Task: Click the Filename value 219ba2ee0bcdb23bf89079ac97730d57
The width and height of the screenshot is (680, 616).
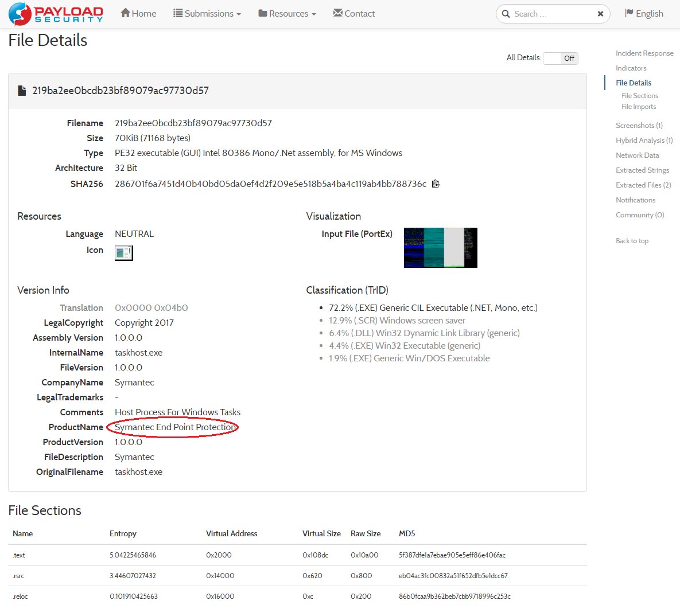Action: coord(193,123)
